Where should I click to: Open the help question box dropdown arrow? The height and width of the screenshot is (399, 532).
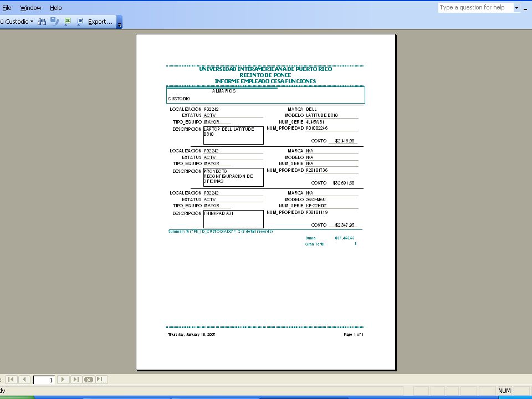(516, 7)
